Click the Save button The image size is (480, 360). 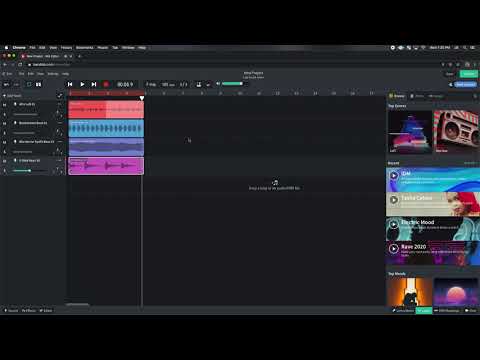pos(450,74)
